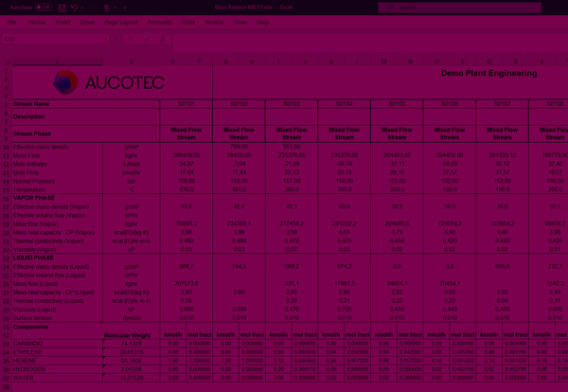Switch to the Home tab
This screenshot has width=568, height=392.
(37, 22)
